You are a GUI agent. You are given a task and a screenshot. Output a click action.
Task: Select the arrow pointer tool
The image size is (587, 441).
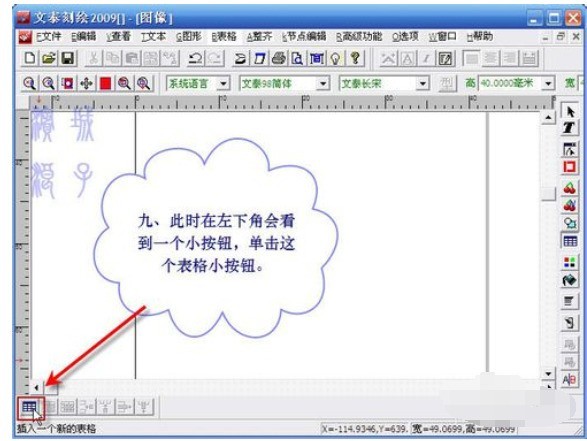coord(570,112)
